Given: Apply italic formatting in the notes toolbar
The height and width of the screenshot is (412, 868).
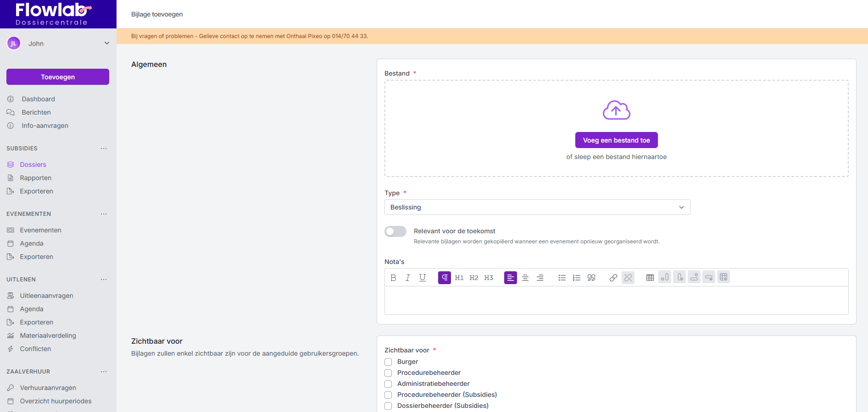Looking at the screenshot, I should (x=407, y=278).
